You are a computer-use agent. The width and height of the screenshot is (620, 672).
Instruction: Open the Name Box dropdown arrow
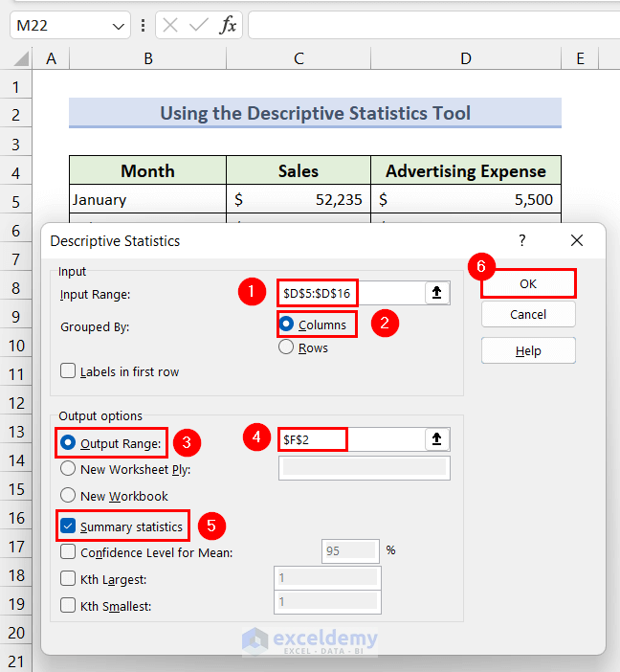(119, 26)
